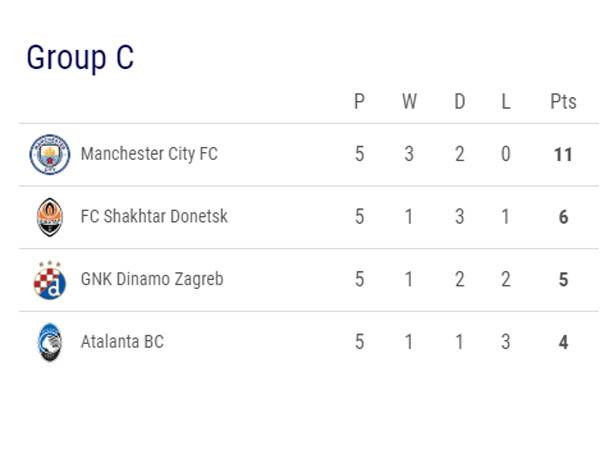Click Shakhtar Donetsk's 6 points value

(563, 217)
